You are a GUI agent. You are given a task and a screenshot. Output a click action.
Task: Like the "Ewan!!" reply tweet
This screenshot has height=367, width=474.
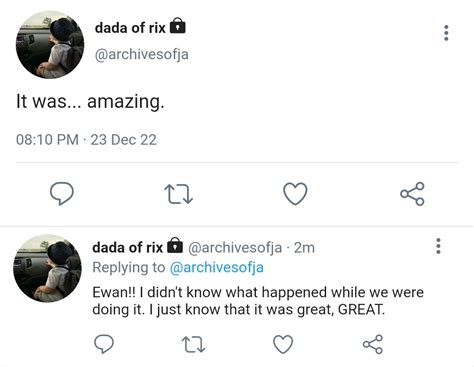coord(283,344)
